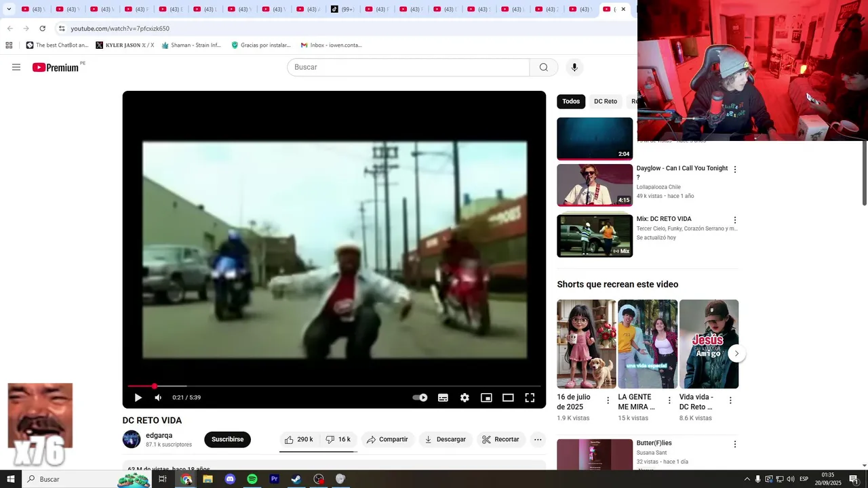Enable theater mode view
This screenshot has width=868, height=488.
tap(508, 398)
